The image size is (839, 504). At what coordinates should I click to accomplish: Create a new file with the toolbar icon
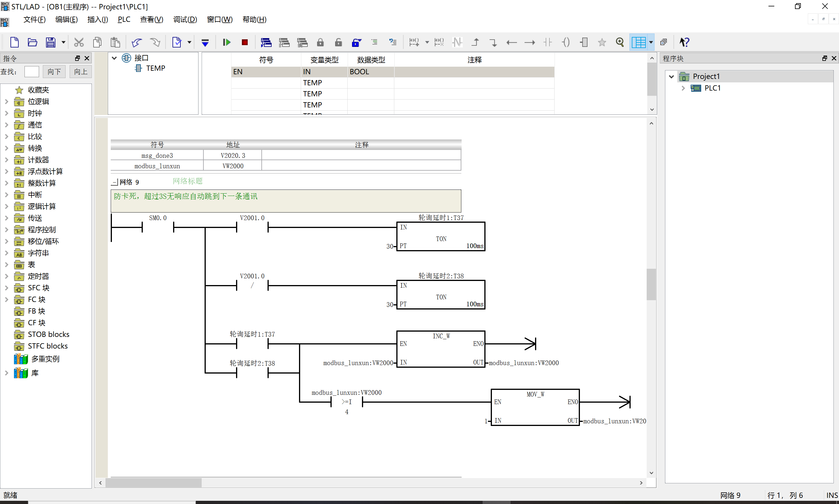click(x=14, y=42)
